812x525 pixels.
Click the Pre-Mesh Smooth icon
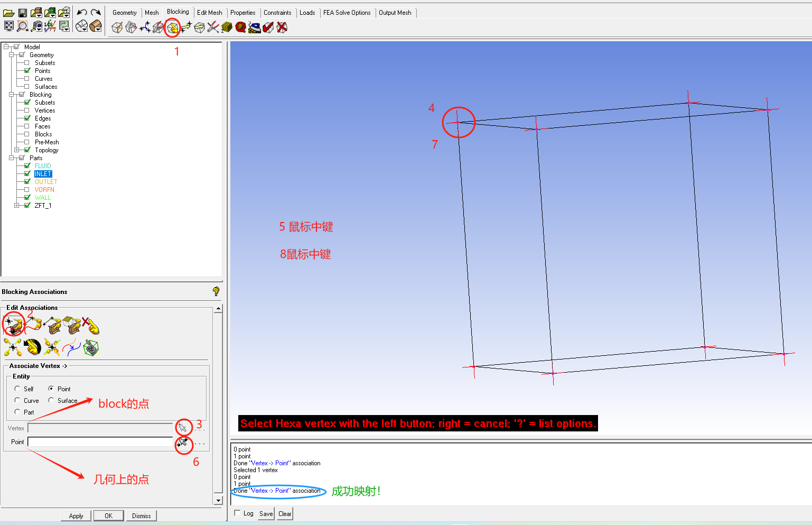click(255, 27)
